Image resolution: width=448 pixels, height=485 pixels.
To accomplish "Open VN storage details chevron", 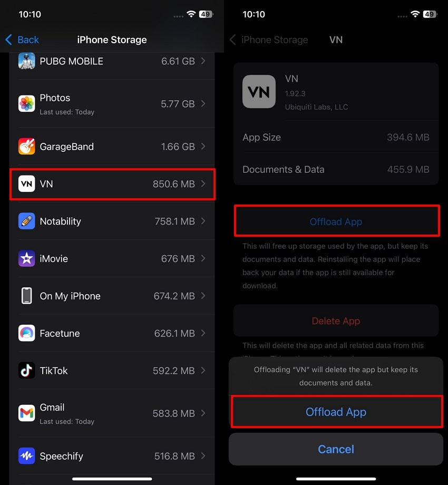I will tap(203, 184).
